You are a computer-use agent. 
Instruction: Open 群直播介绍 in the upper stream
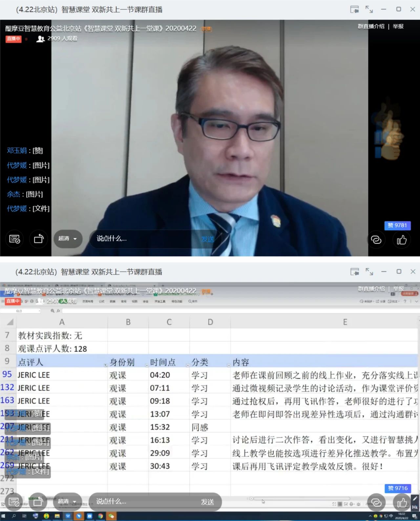click(371, 26)
